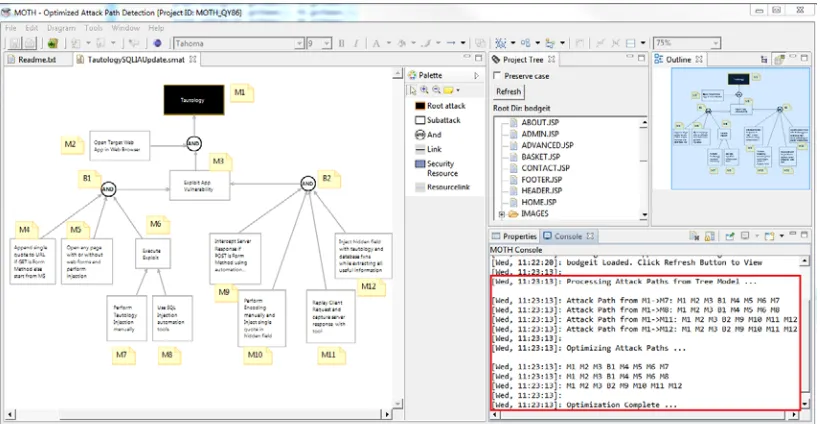Pick the Select arrow tool in Palette
The width and height of the screenshot is (820, 424).
coord(413,90)
